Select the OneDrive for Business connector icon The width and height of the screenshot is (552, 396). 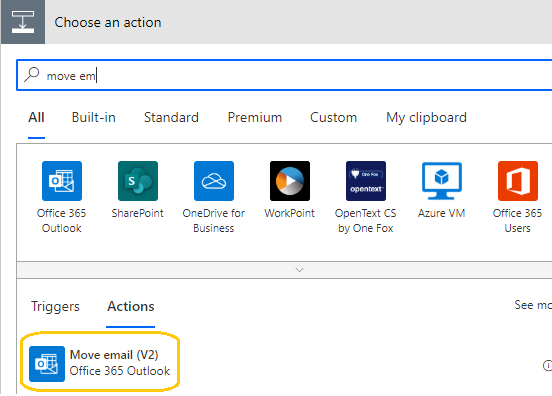214,181
